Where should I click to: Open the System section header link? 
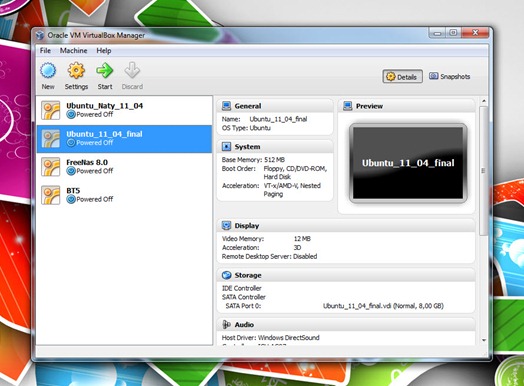tap(247, 147)
